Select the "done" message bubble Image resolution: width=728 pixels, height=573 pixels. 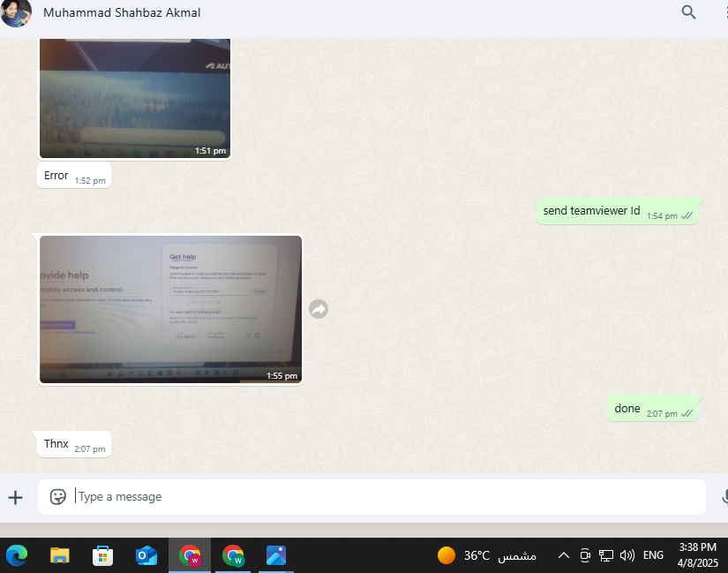pos(652,409)
